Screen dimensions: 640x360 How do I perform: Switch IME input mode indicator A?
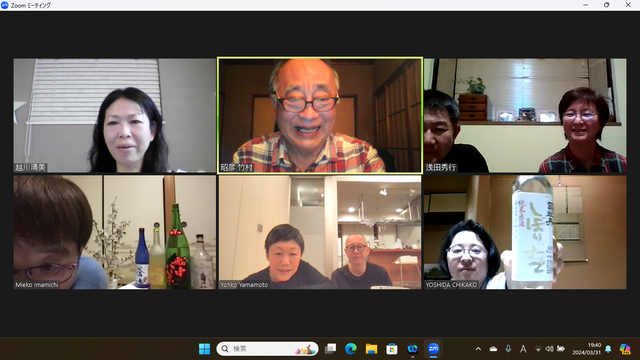point(523,349)
